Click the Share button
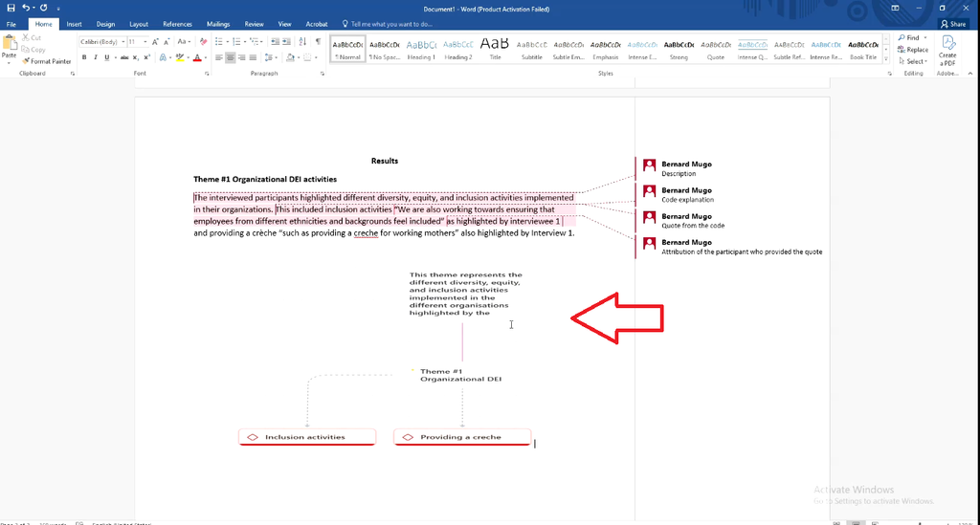 [x=953, y=24]
